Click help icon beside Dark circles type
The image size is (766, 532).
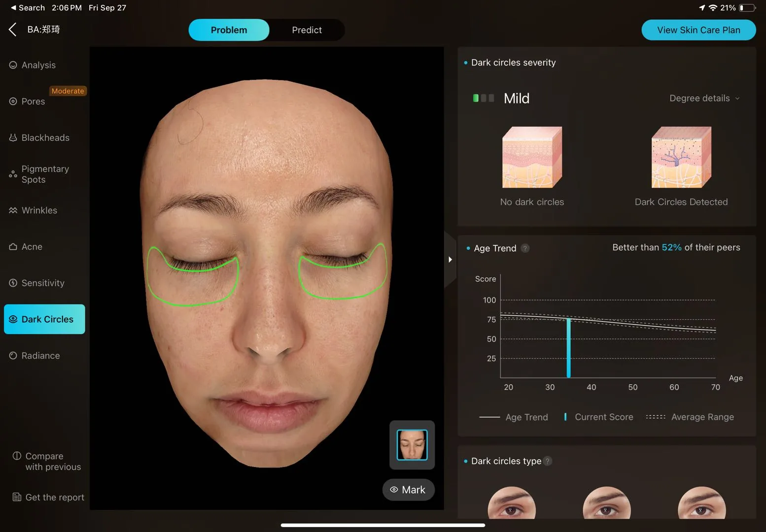(x=548, y=461)
